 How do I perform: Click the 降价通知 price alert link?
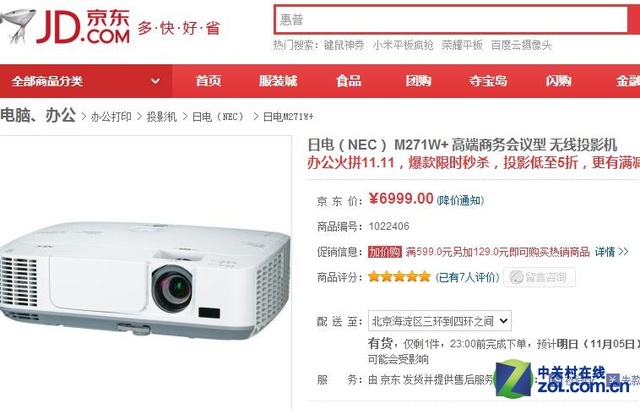460,200
